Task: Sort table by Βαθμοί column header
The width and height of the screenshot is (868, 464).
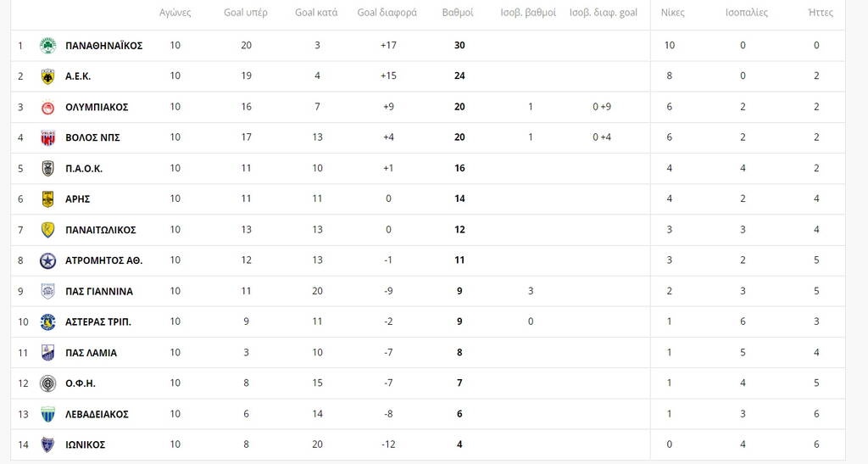Action: pyautogui.click(x=458, y=14)
